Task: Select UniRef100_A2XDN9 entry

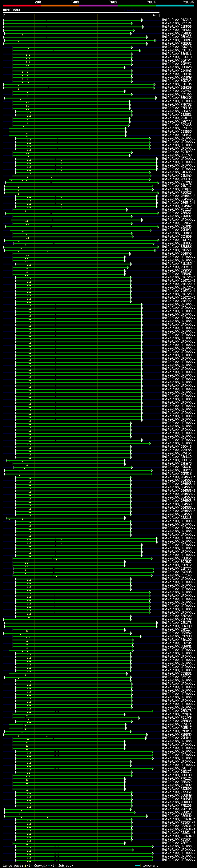Action: [x=177, y=77]
